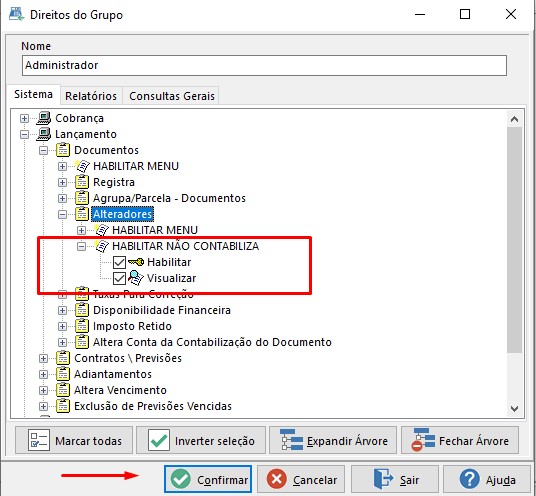Click the notepad icon beside Alteradores
Viewport: 536px width, 496px height.
click(x=82, y=214)
